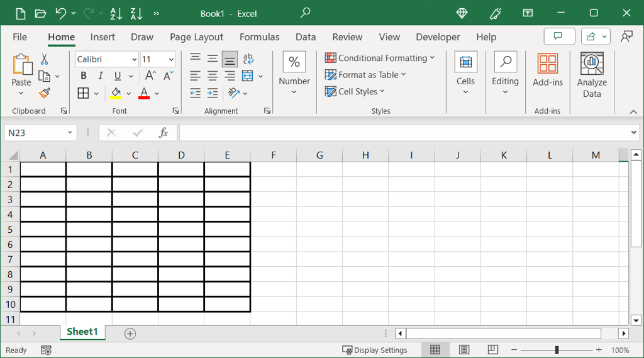Open the Conditional Formatting dropdown
The image size is (644, 358).
(x=380, y=58)
